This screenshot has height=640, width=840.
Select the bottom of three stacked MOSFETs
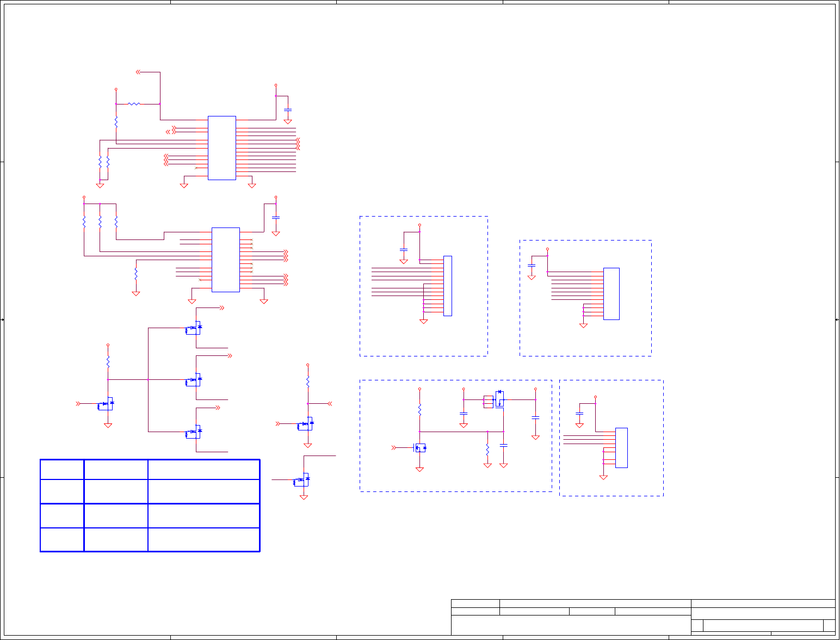tap(194, 432)
